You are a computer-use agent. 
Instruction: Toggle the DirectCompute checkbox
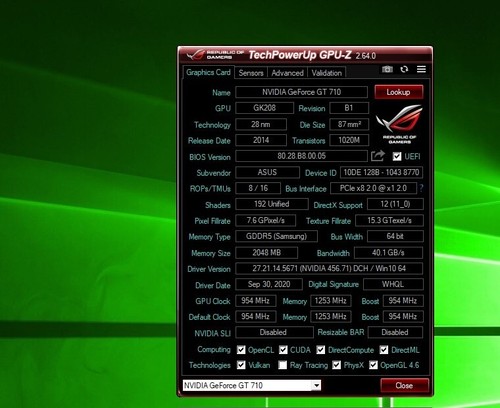321,350
